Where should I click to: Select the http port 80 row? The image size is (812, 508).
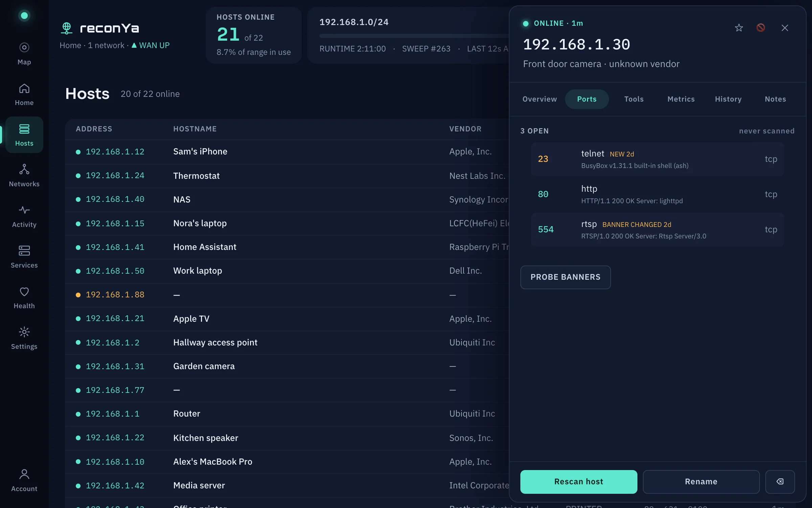[x=657, y=194]
